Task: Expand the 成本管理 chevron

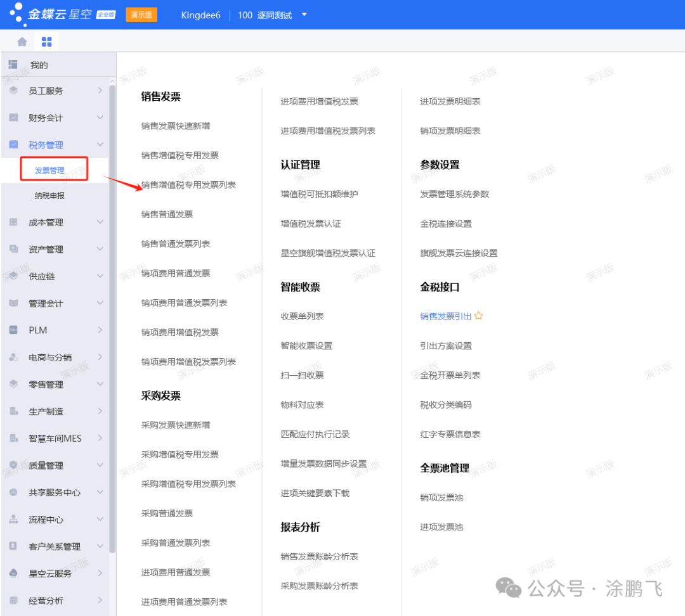Action: click(100, 222)
